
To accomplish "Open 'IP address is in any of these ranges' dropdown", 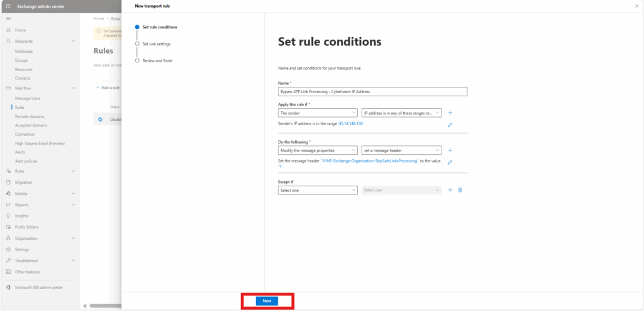I will [401, 112].
